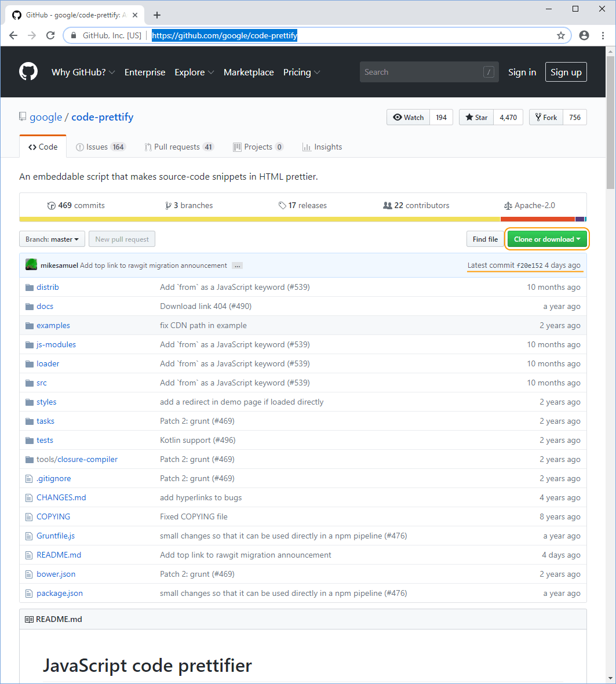This screenshot has height=684, width=616.
Task: Expand Explore dropdown in header
Action: pyautogui.click(x=194, y=72)
